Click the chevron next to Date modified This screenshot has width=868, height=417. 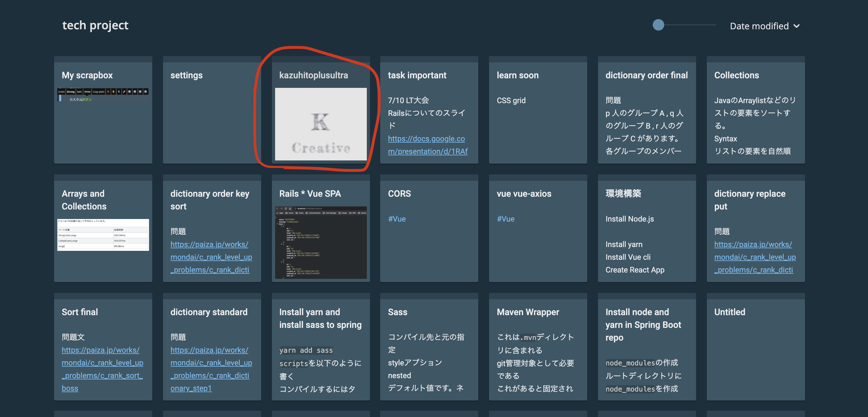click(797, 26)
